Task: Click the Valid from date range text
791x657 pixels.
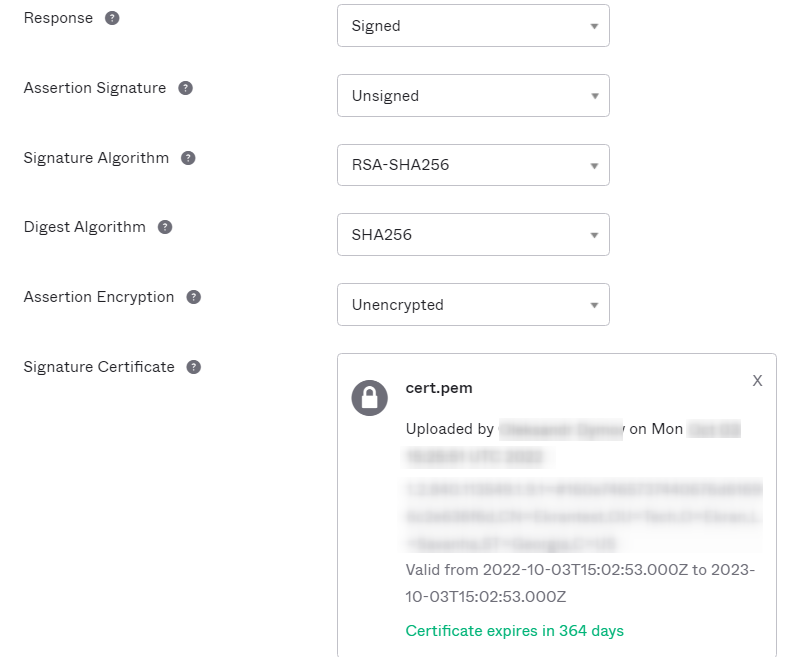Action: click(580, 583)
